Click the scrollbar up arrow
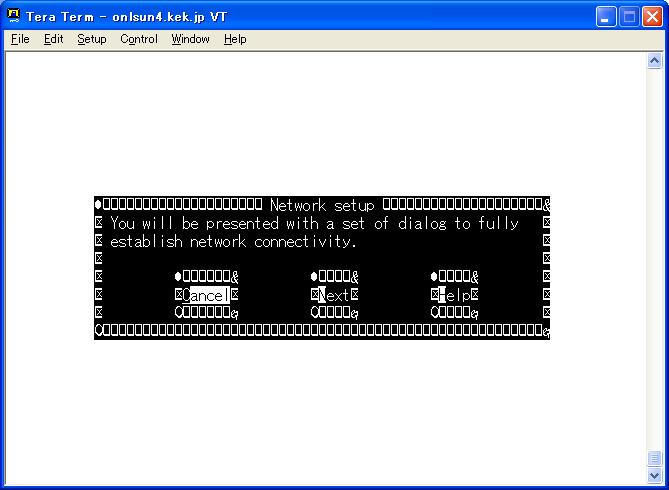The width and height of the screenshot is (669, 490). pyautogui.click(x=654, y=61)
